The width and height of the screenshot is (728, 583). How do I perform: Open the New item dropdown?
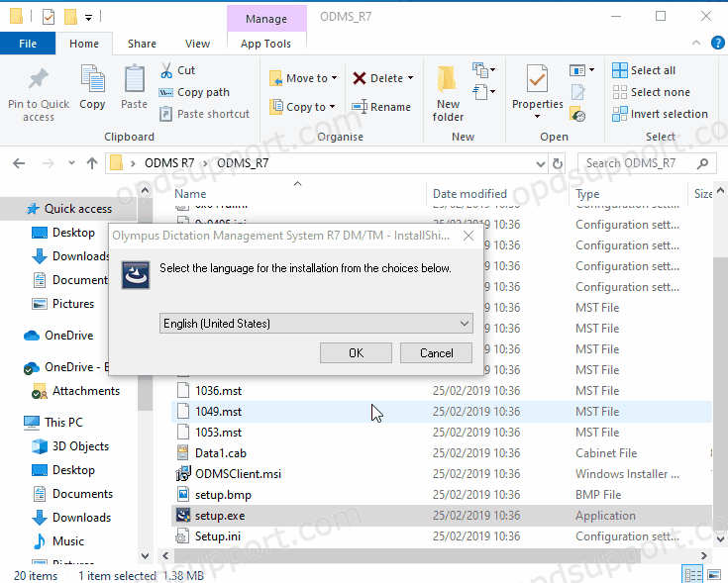pyautogui.click(x=484, y=70)
